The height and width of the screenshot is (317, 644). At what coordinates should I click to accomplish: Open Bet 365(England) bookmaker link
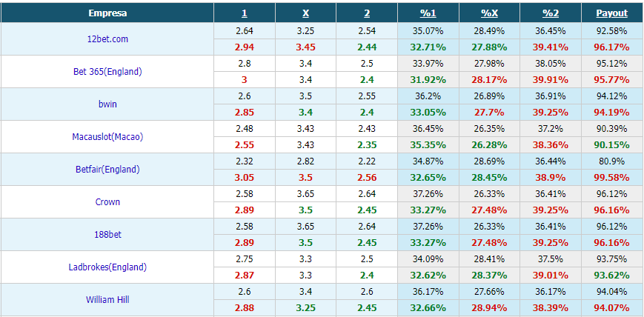[x=107, y=71]
